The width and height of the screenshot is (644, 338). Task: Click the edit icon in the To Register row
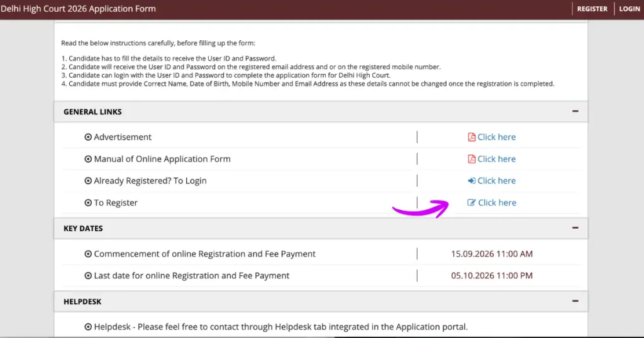[471, 202]
